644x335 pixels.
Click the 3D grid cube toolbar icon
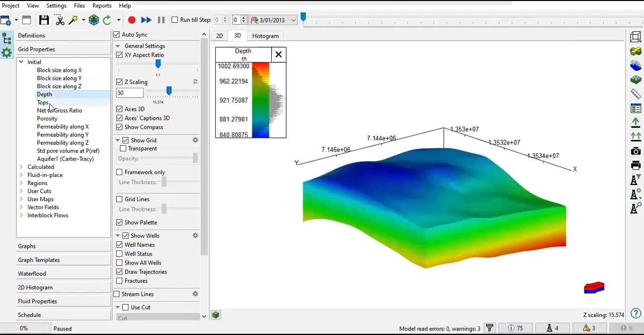coord(94,20)
